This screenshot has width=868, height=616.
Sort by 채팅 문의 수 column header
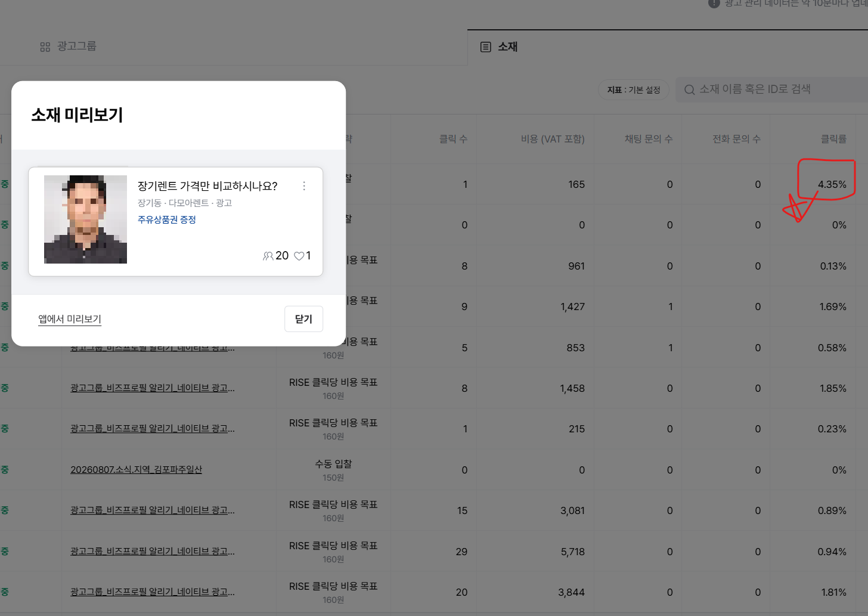649,139
